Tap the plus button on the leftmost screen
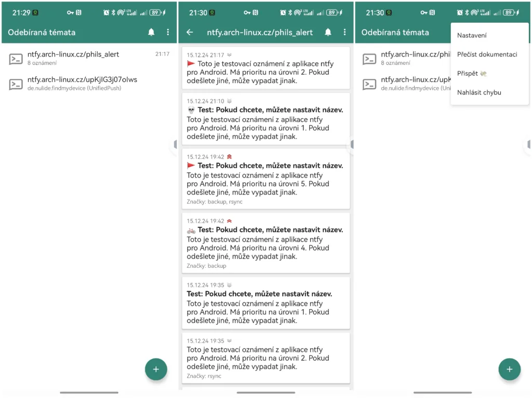The height and width of the screenshot is (398, 532). 156,369
